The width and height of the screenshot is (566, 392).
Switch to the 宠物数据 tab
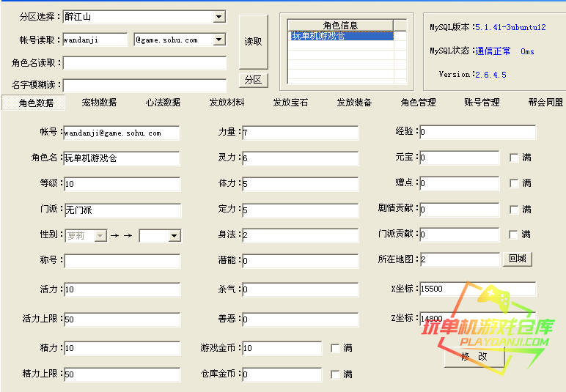99,103
